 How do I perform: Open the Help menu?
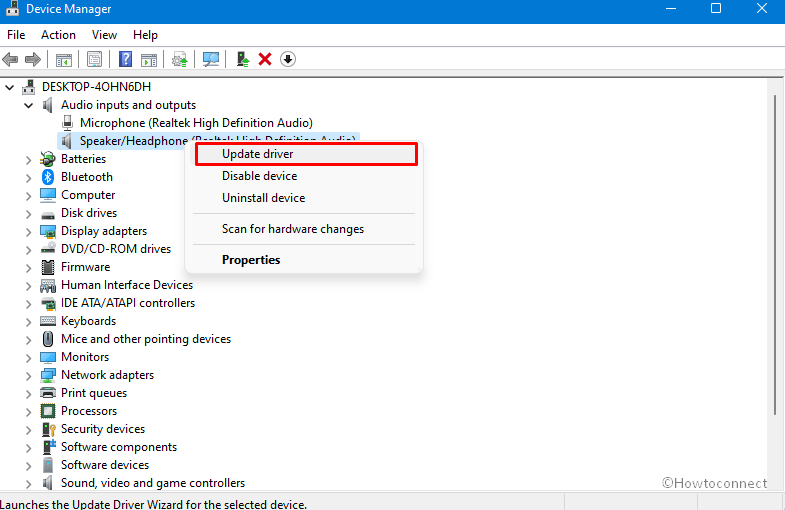(x=145, y=35)
